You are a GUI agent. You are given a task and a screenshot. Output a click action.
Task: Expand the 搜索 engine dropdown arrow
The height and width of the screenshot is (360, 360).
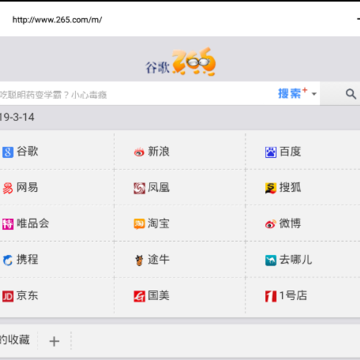pyautogui.click(x=314, y=94)
